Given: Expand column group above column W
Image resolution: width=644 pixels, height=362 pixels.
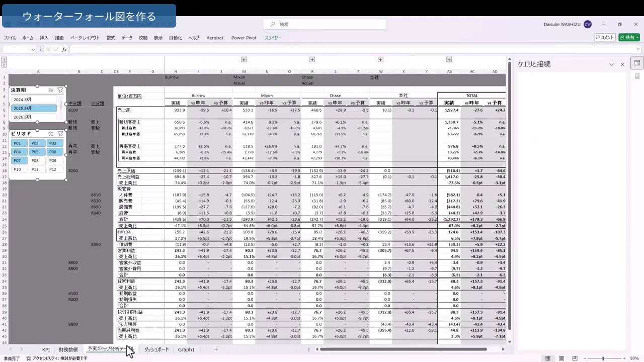Looking at the screenshot, I should coord(380,60).
